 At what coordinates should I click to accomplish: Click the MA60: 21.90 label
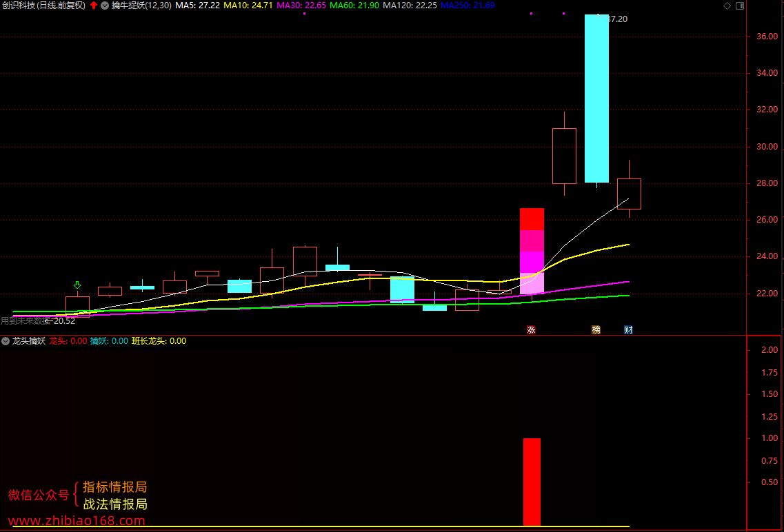click(354, 6)
